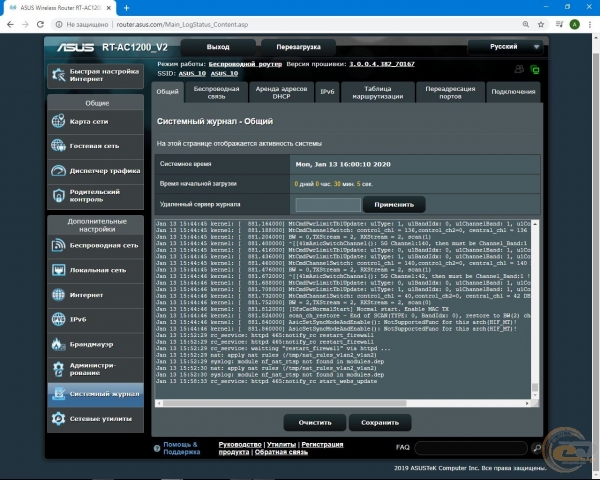The height and width of the screenshot is (480, 600).
Task: Switch to the IPv6 log tab
Action: coord(327,92)
